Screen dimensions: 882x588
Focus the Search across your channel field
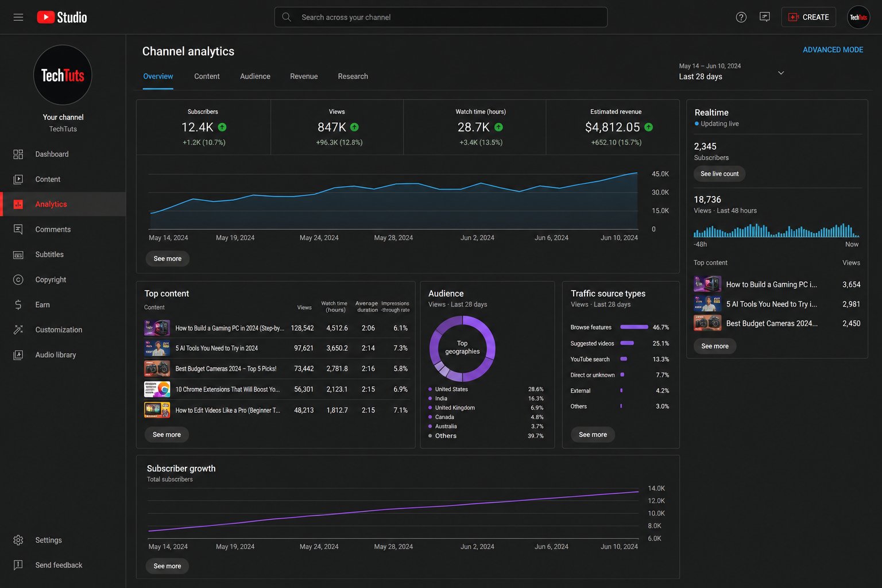[440, 17]
